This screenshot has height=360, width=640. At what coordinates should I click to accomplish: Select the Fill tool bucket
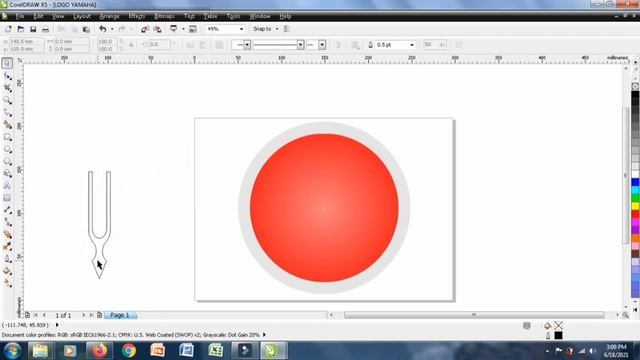[7, 271]
